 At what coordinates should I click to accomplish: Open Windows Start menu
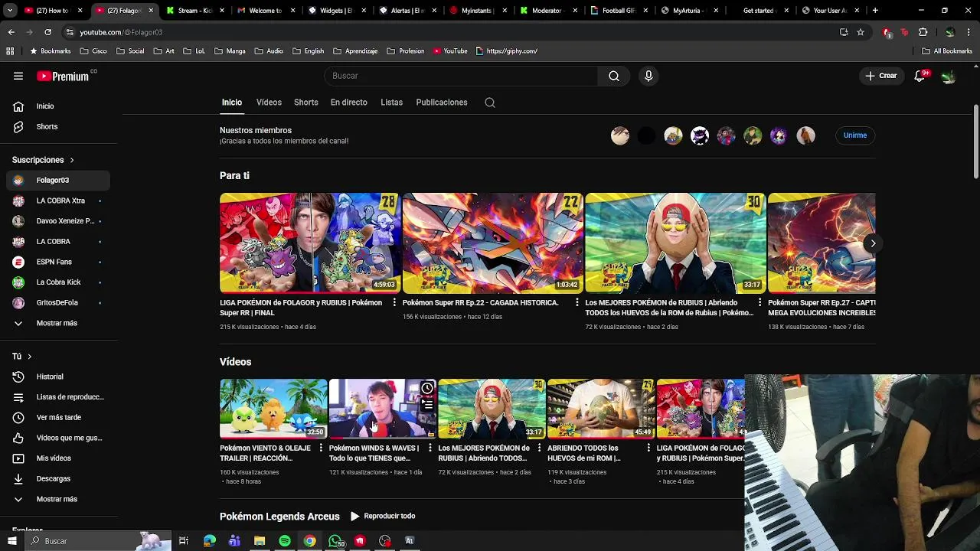pyautogui.click(x=11, y=541)
